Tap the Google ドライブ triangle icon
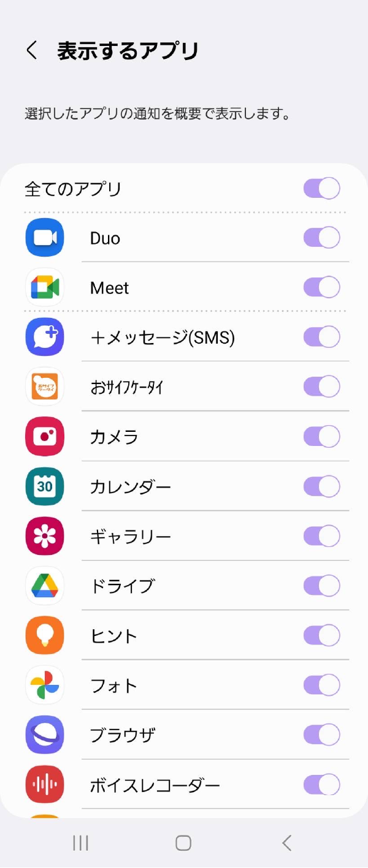The height and width of the screenshot is (868, 368). (x=45, y=586)
